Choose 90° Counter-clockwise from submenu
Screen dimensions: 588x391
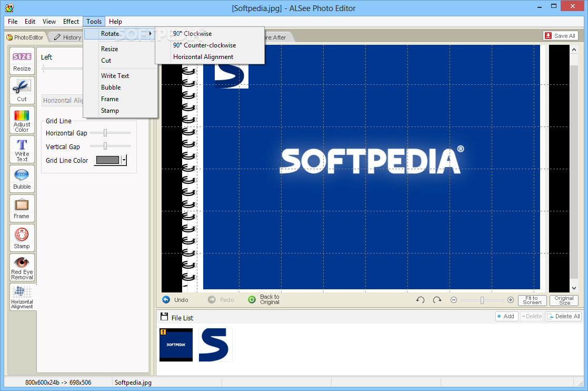[x=210, y=45]
